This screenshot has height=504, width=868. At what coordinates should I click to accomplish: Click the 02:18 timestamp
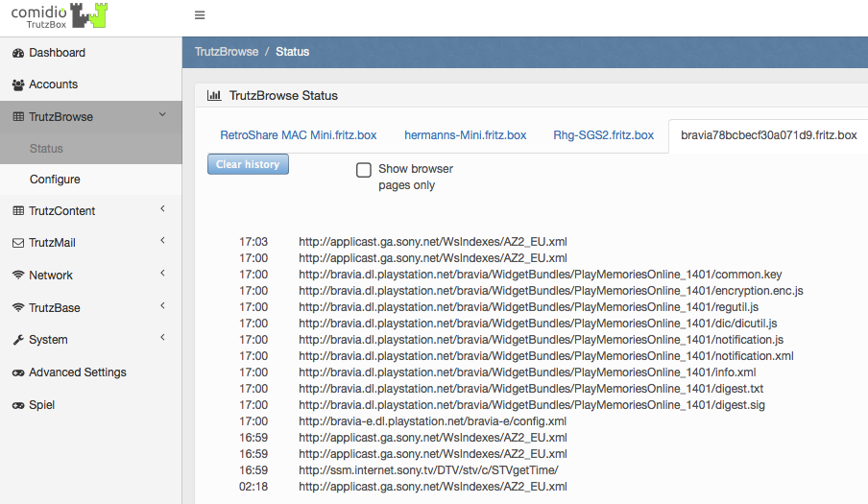point(253,487)
